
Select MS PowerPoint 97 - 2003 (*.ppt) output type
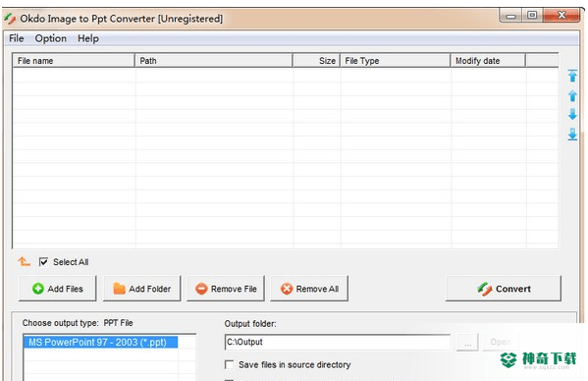100,342
